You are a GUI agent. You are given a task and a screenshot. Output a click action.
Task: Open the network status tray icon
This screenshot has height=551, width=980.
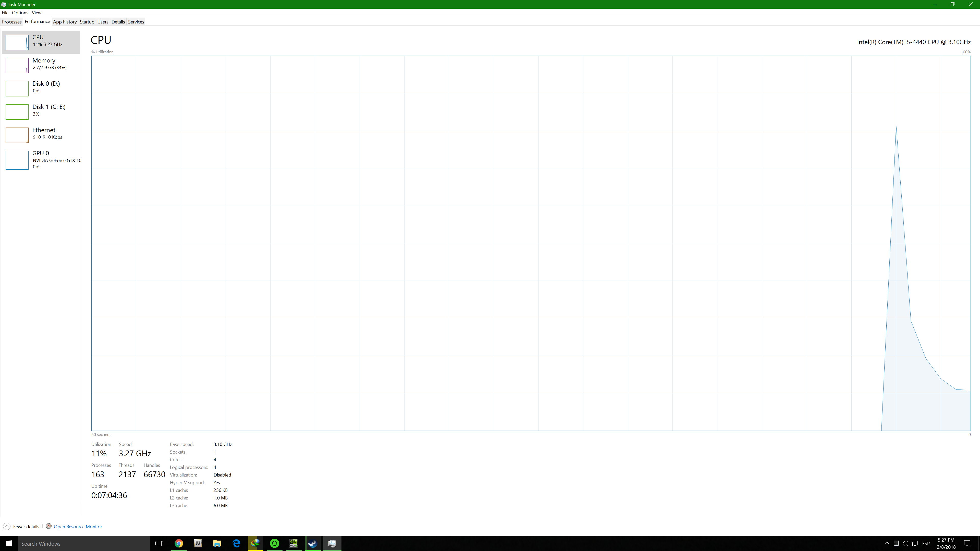coord(915,543)
